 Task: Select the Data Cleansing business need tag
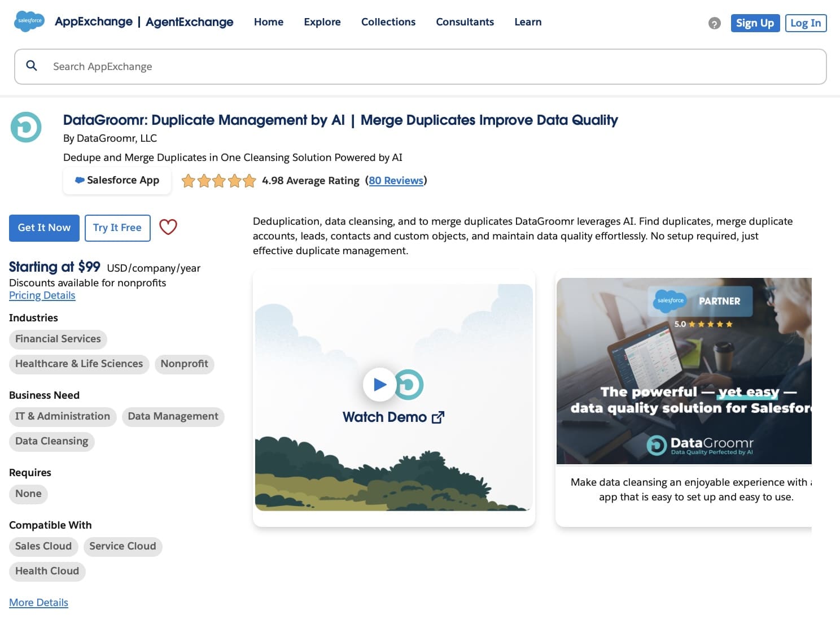click(51, 441)
